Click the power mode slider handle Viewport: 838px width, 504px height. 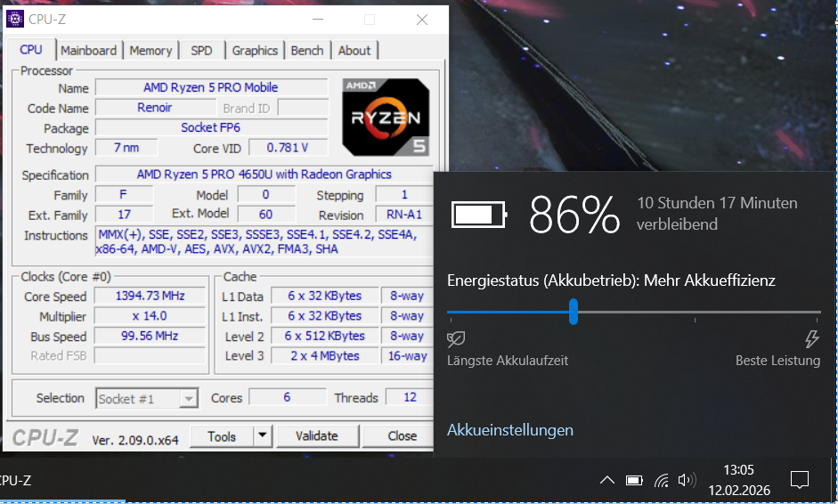tap(574, 312)
